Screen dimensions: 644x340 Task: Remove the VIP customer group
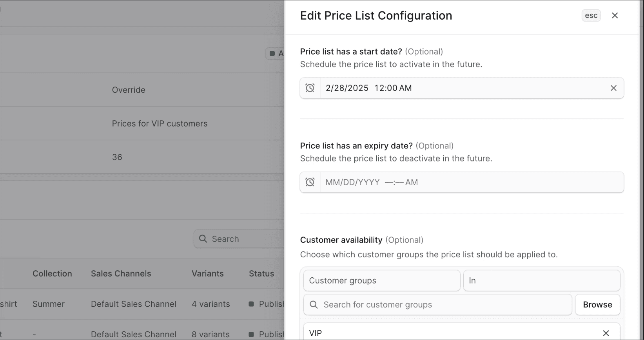606,333
